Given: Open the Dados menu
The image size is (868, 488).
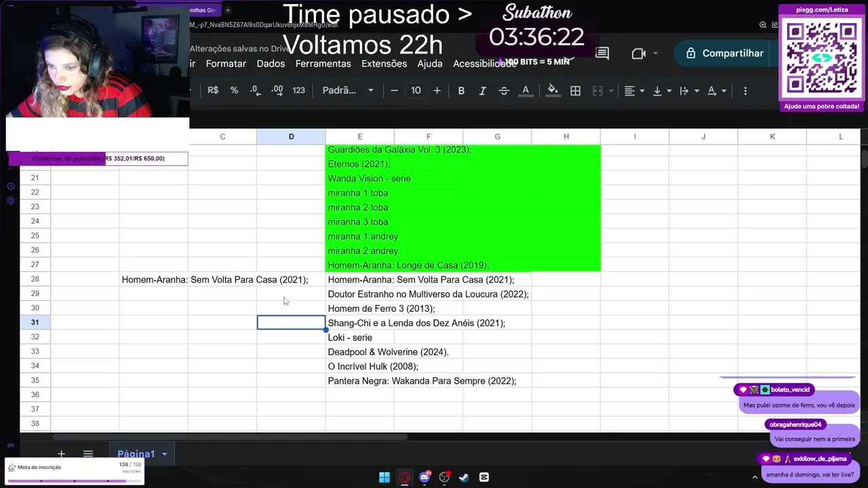Looking at the screenshot, I should coord(271,63).
